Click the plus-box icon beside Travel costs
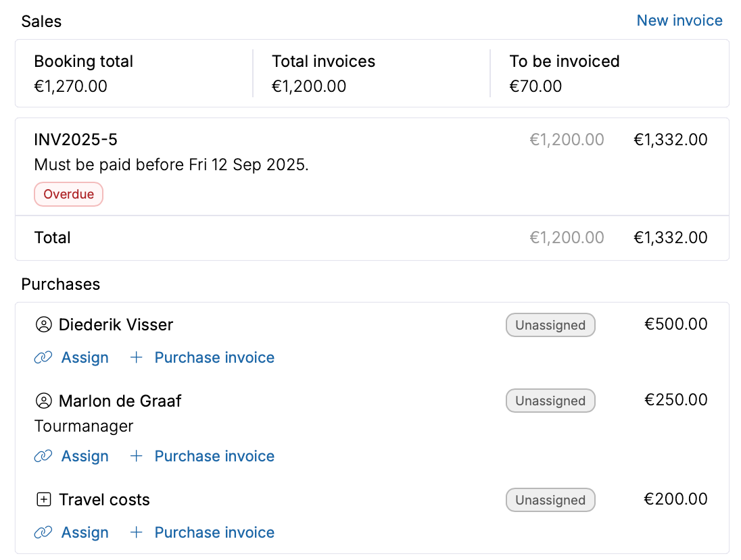 (43, 500)
